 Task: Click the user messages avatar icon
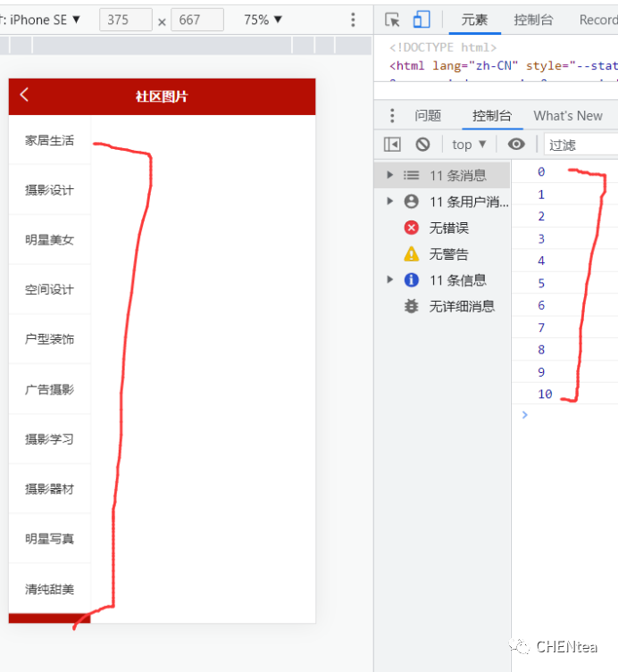[412, 201]
